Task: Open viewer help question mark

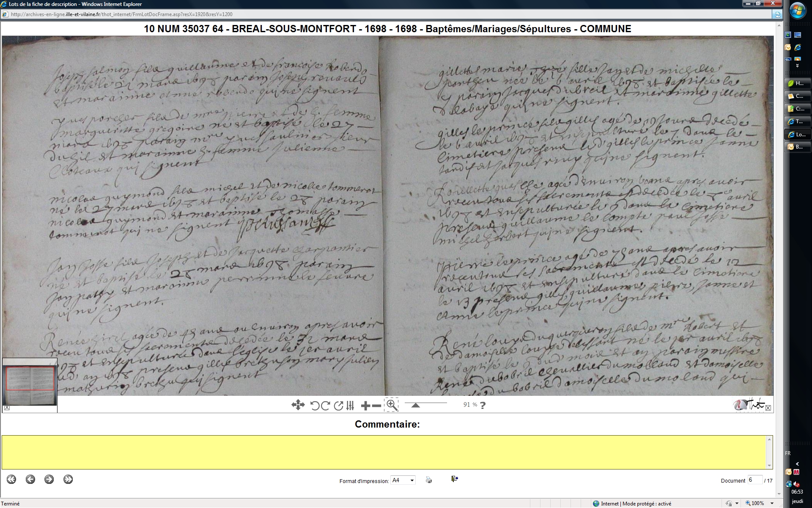Action: pyautogui.click(x=483, y=405)
